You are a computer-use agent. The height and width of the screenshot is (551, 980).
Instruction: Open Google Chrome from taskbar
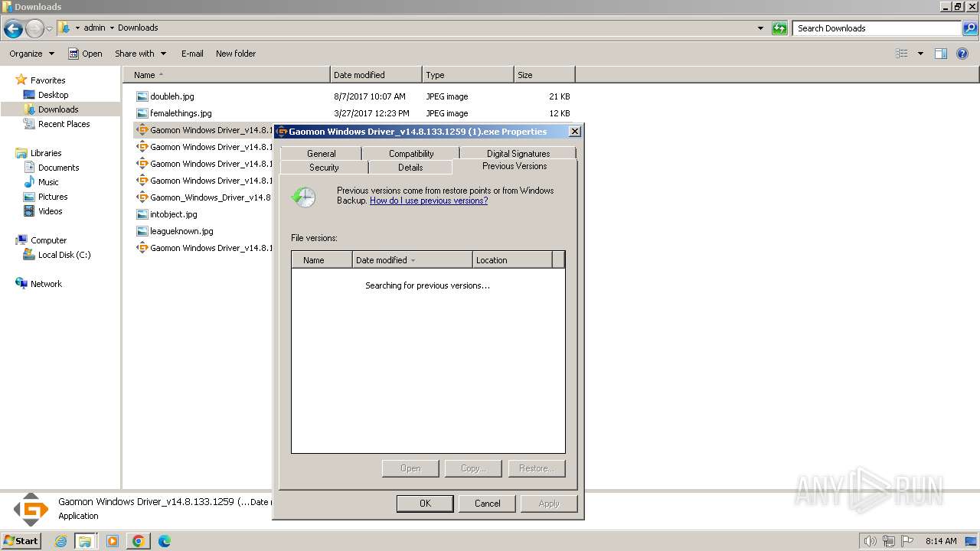(x=139, y=541)
